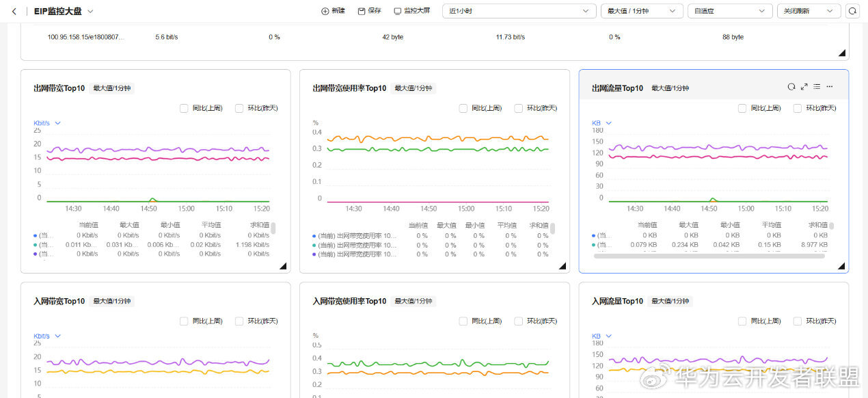Click the 入网流量Top10 panel title
This screenshot has height=398, width=868.
617,301
